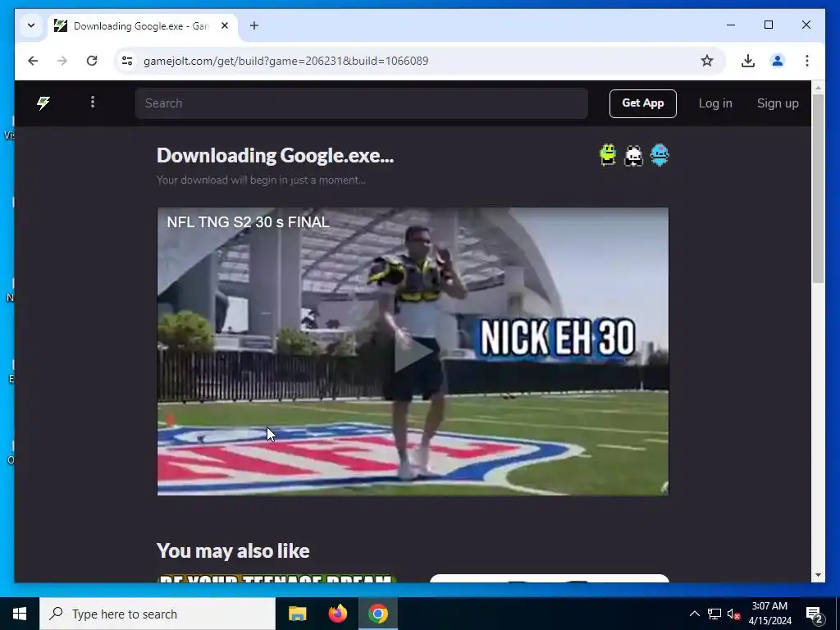Click the gamejolt.com URL in address bar
The width and height of the screenshot is (840, 630).
286,61
